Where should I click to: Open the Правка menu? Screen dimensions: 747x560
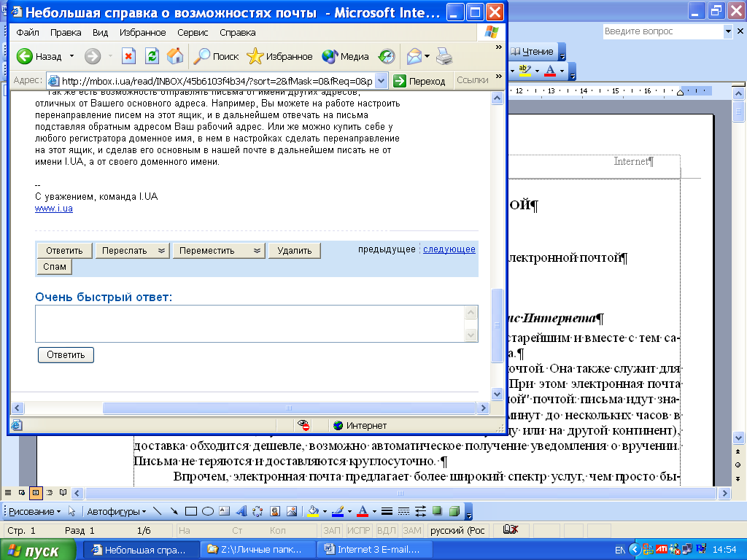click(66, 32)
